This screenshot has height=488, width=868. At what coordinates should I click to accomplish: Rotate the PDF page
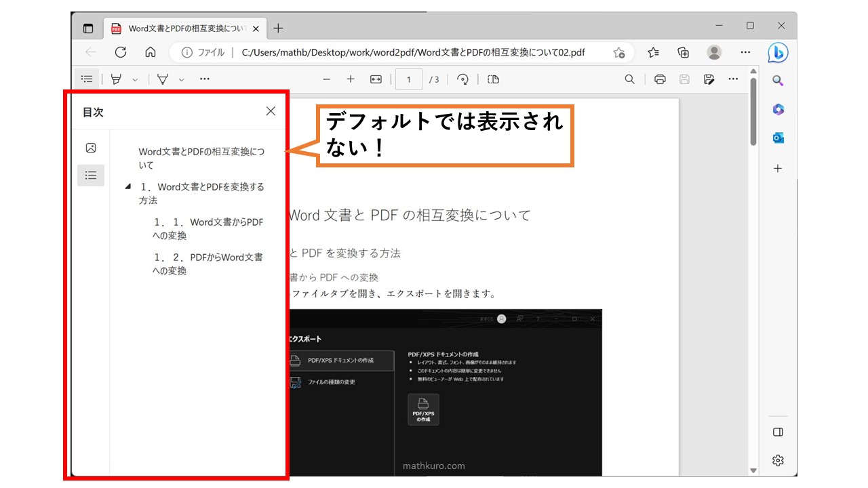click(463, 79)
